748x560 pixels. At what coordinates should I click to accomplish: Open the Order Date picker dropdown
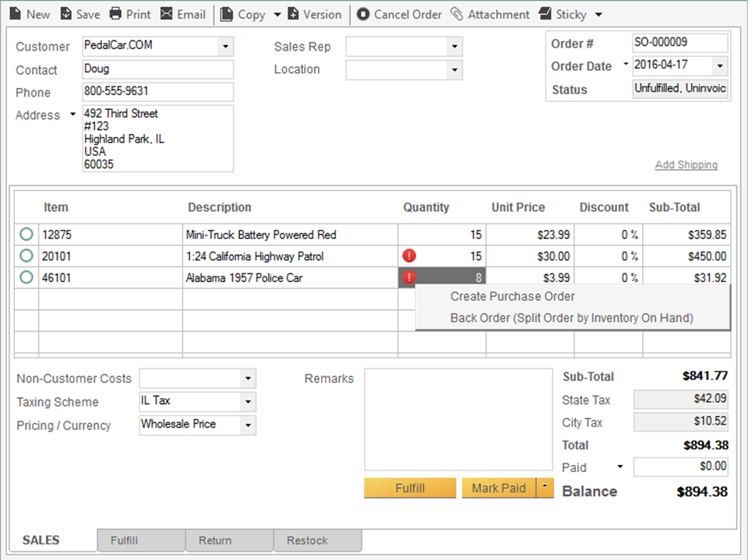point(719,66)
